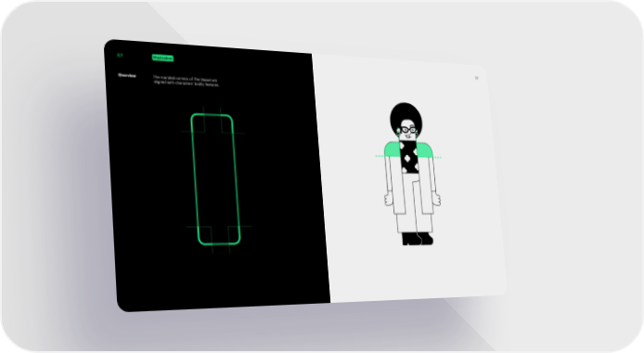The width and height of the screenshot is (644, 353).
Task: Click the top-right corner guide lines of the rectangle
Action: [231, 122]
